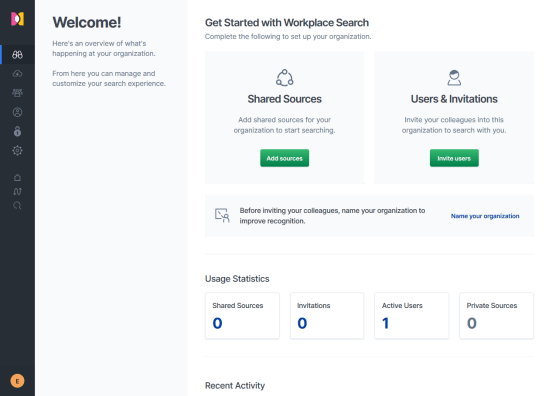This screenshot has height=396, width=560.
Task: Click 'Before inviting your colleagues' banner text
Action: coord(332,216)
